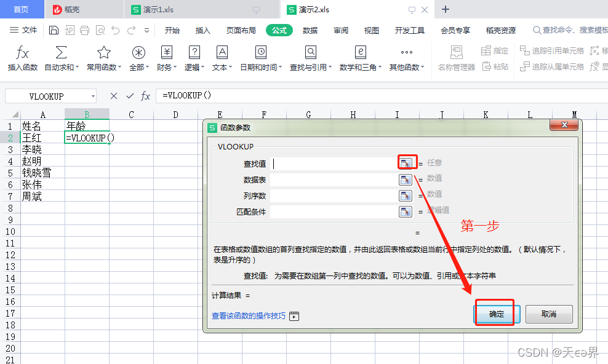Open the 全部 functions dropdown
Image resolution: width=608 pixels, height=364 pixels.
pyautogui.click(x=139, y=58)
